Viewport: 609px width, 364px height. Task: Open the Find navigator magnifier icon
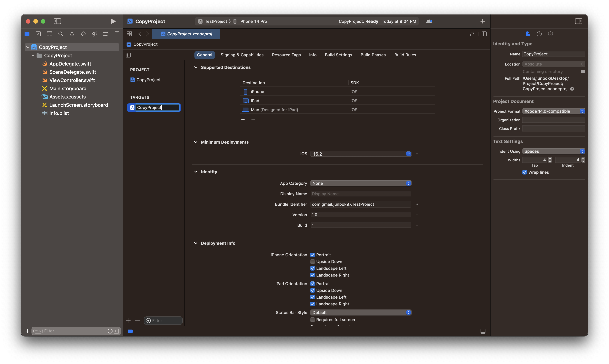point(61,34)
